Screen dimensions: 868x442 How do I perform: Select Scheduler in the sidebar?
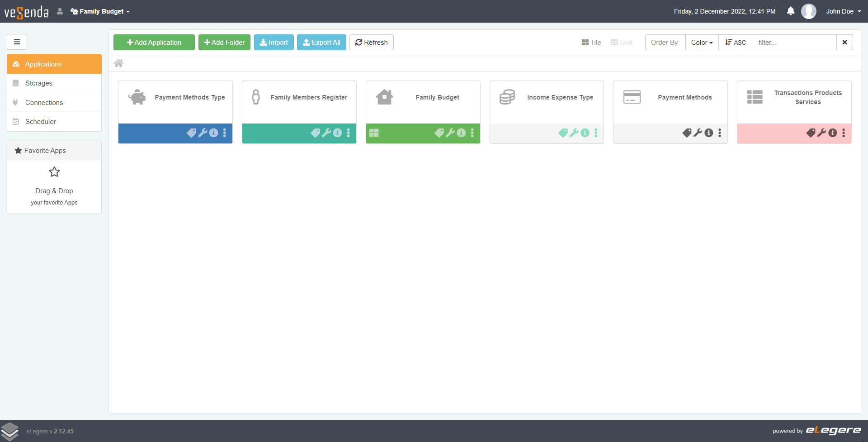click(41, 122)
